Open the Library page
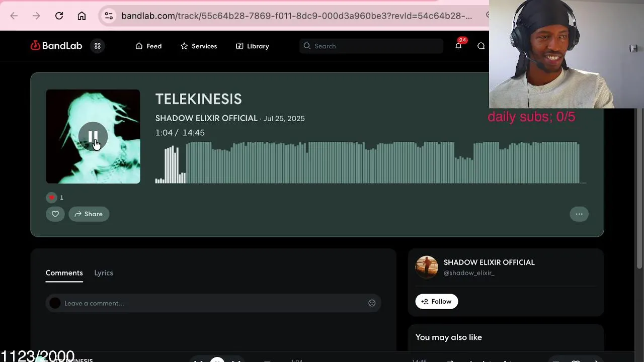 click(x=253, y=46)
